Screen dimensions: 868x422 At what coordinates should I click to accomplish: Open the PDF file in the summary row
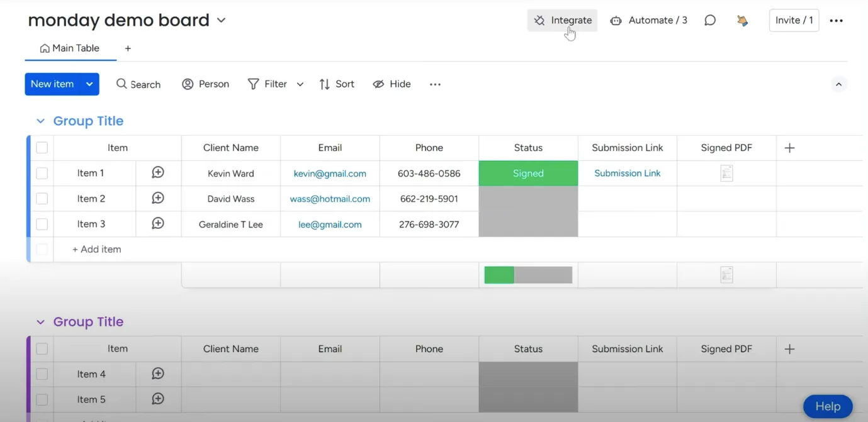726,274
